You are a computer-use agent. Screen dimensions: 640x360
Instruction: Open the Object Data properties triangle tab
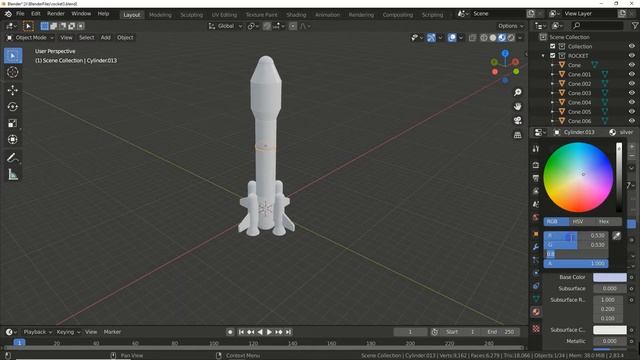536,299
